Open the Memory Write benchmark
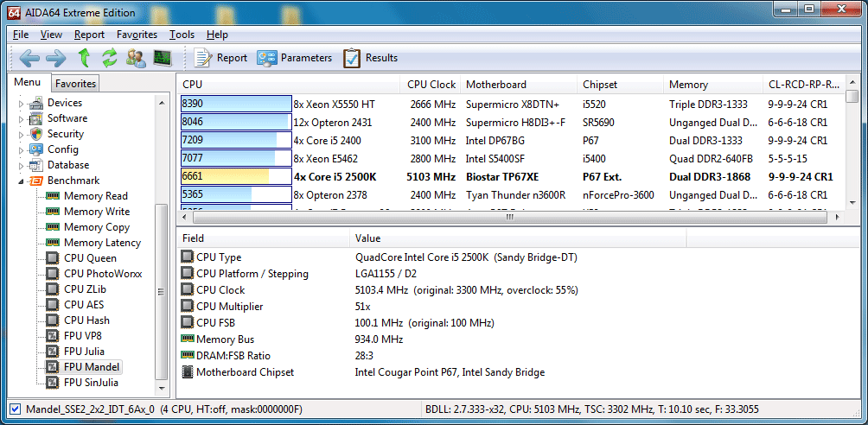Image resolution: width=868 pixels, height=425 pixels. (x=96, y=212)
